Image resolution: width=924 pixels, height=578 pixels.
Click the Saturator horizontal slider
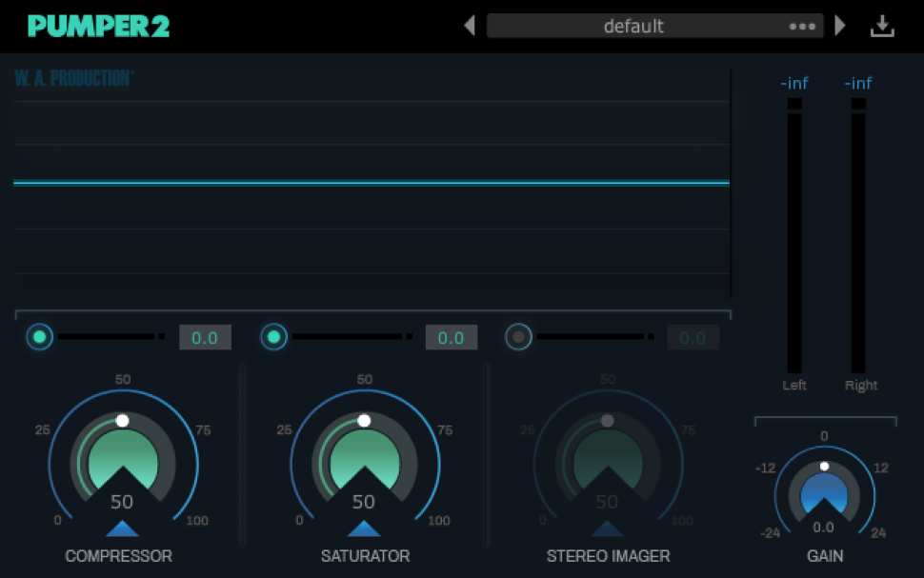point(352,336)
